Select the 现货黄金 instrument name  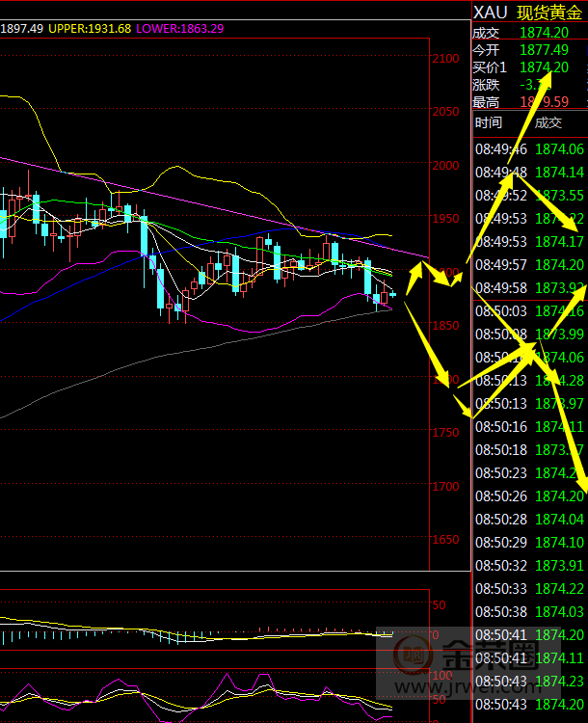point(550,13)
